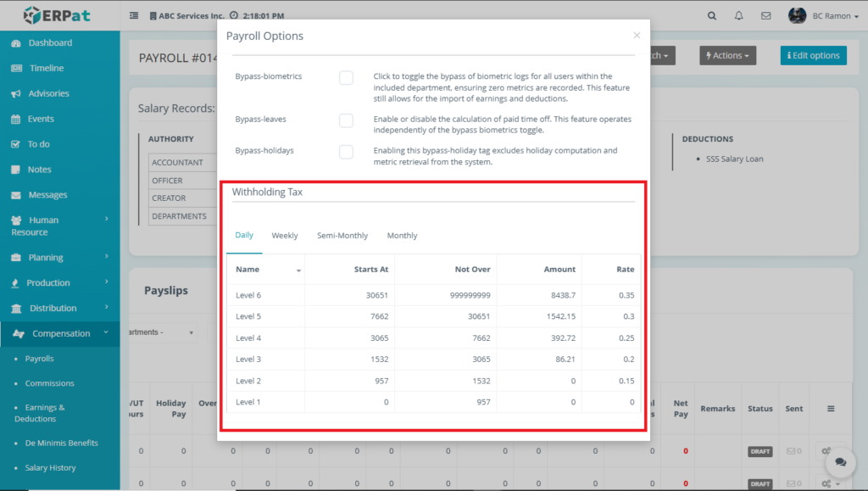
Task: Click BC Ramon profile avatar
Action: tap(797, 15)
